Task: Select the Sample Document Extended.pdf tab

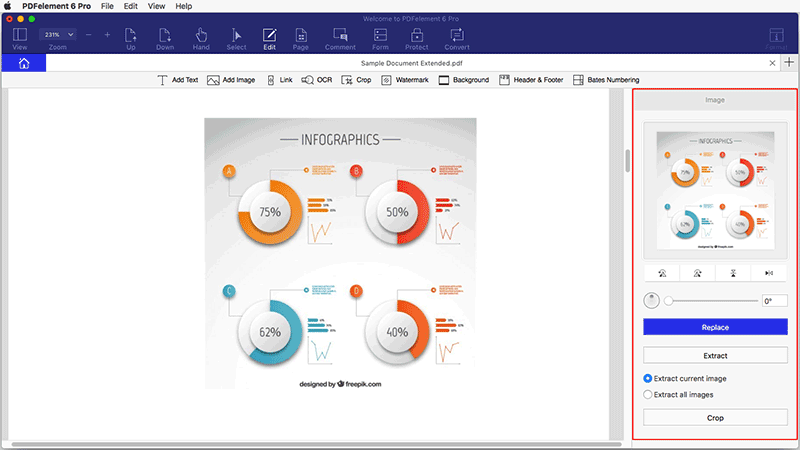Action: coord(412,63)
